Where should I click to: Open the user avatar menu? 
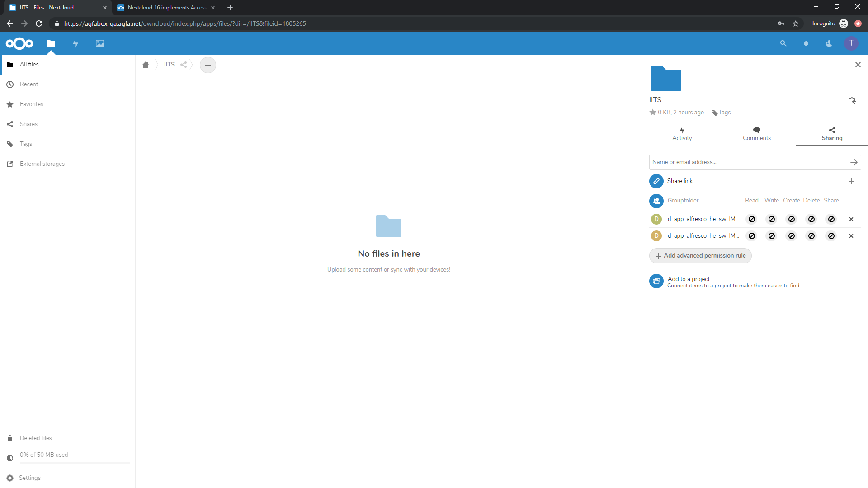[851, 43]
